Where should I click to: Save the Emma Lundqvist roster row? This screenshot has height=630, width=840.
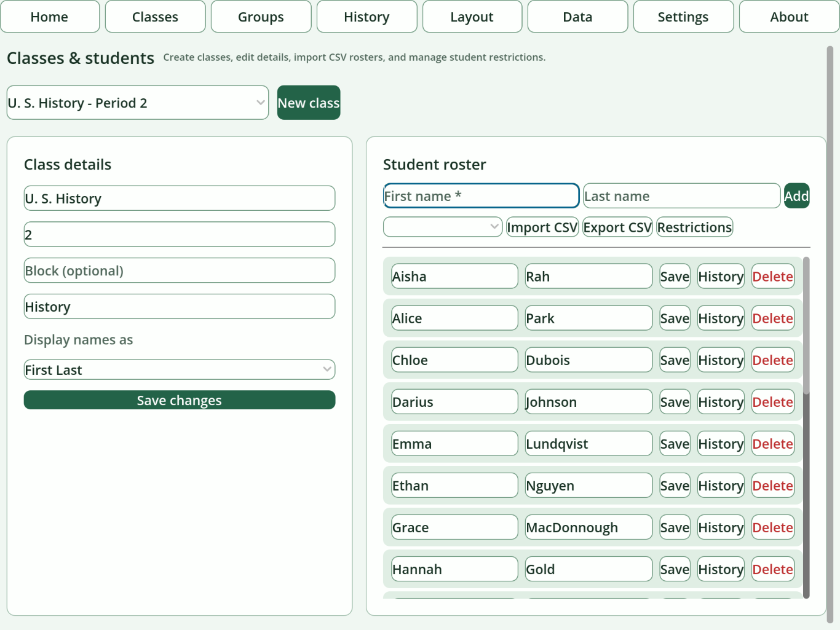coord(675,444)
